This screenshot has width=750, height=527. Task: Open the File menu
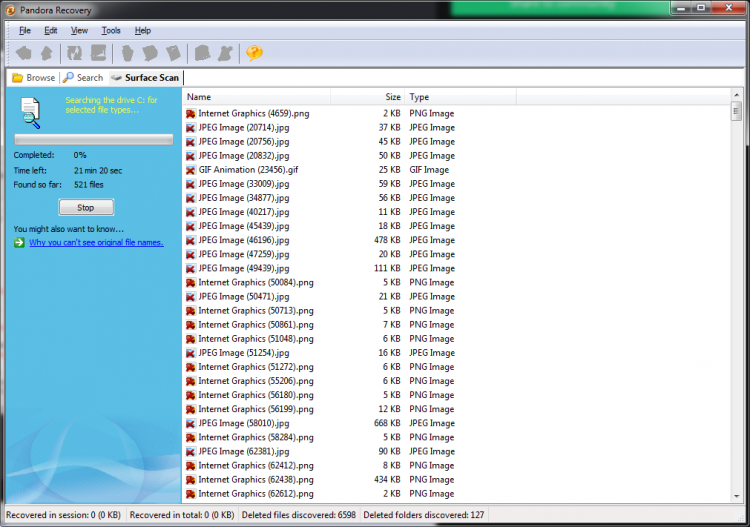(25, 31)
